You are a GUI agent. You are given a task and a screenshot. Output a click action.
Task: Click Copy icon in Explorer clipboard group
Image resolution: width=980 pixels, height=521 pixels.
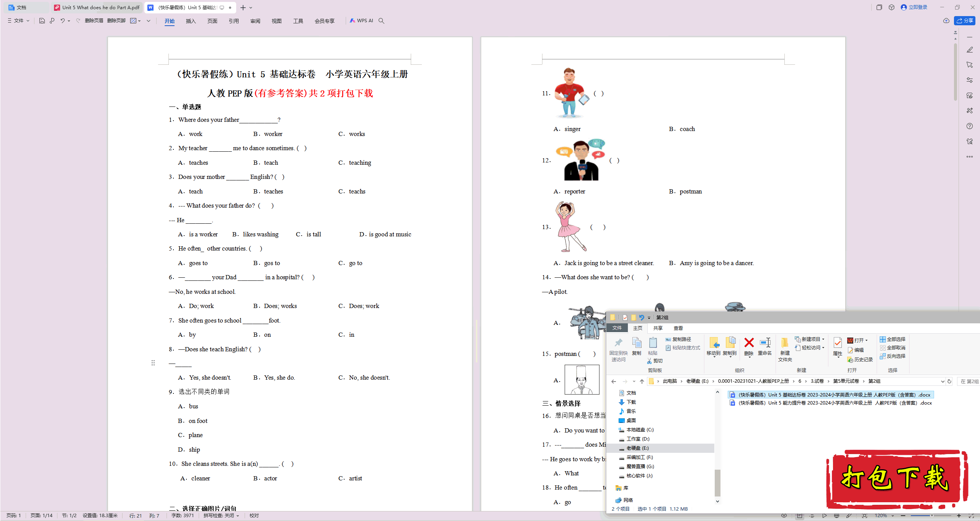tap(637, 346)
